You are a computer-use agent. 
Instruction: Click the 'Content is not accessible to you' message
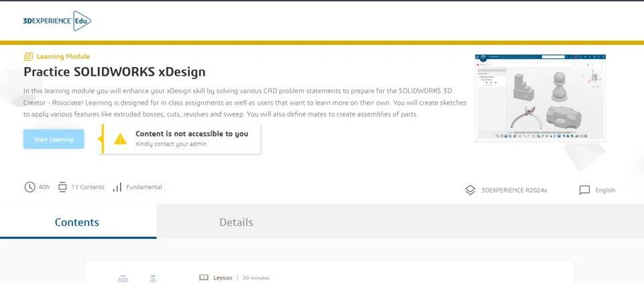click(x=192, y=134)
